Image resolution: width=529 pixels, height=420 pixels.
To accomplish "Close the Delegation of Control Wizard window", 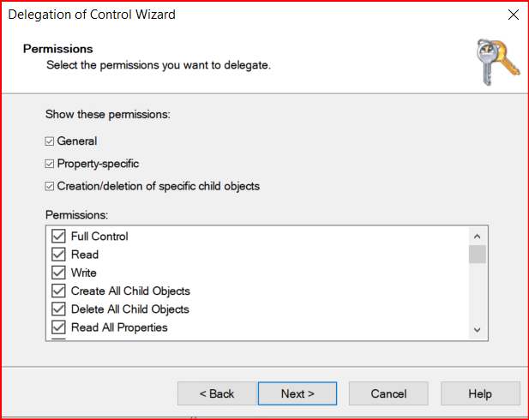I will tap(513, 15).
